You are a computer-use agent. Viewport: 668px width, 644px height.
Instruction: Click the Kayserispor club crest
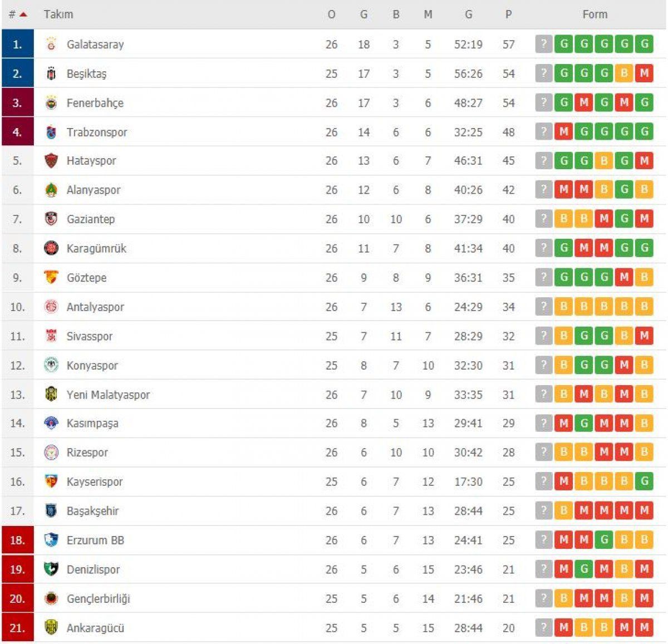52,481
